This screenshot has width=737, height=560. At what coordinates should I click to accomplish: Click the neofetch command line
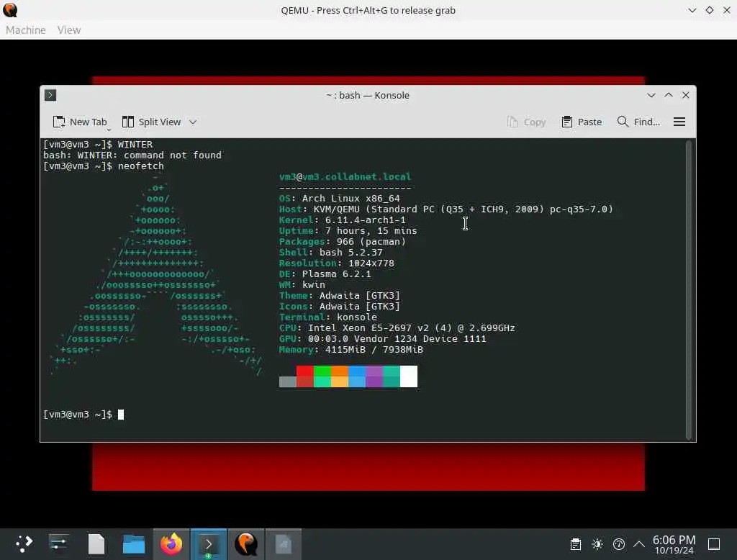104,166
